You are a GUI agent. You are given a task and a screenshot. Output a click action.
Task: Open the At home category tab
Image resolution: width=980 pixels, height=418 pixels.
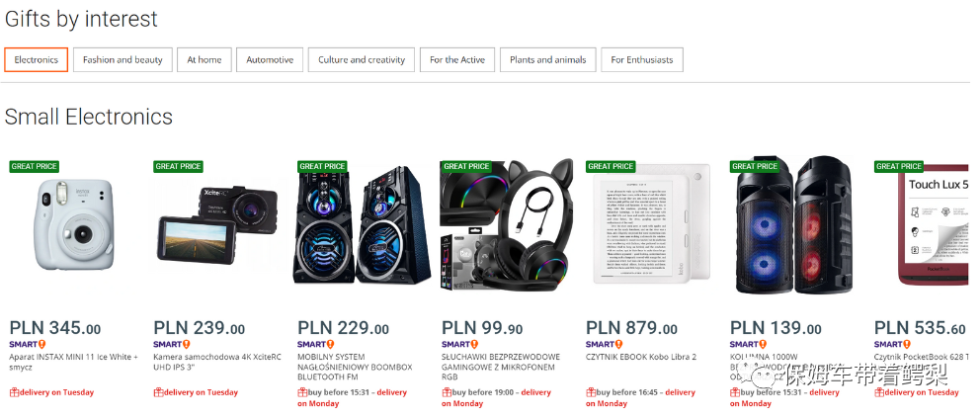[x=204, y=60]
